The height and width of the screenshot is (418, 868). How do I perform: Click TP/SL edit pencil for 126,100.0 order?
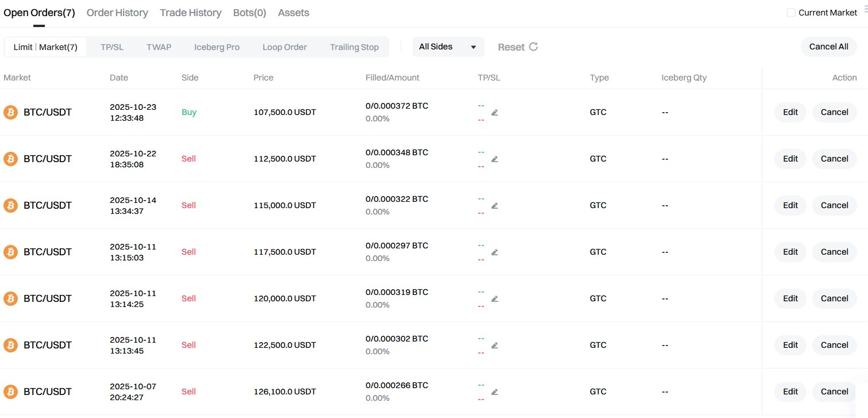(x=494, y=392)
